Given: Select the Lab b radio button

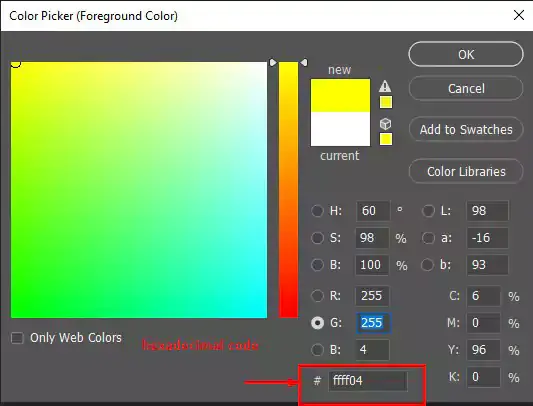Looking at the screenshot, I should pyautogui.click(x=427, y=265).
